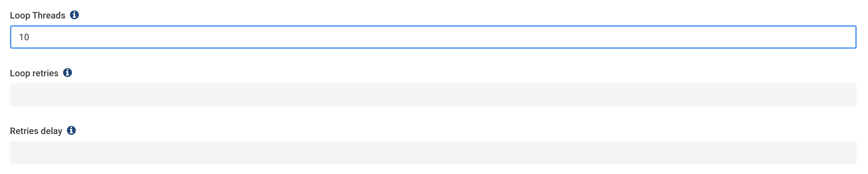Select the Retries delay input box
Screen dimensions: 868x174
pyautogui.click(x=433, y=153)
